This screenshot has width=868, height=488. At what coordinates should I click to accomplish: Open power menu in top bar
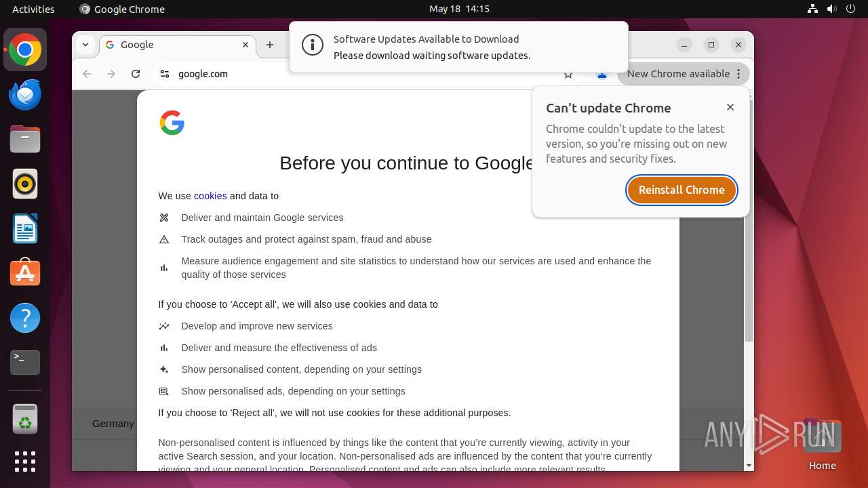point(851,9)
